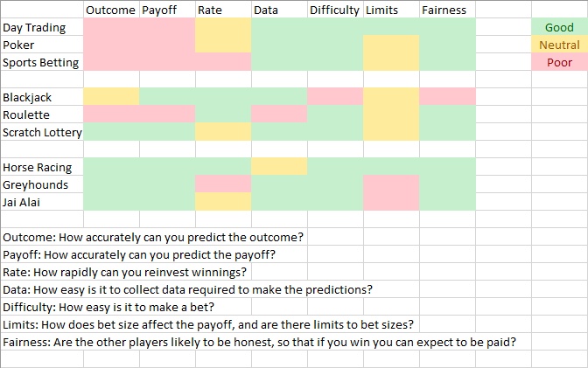Select the Day Trading row label
The height and width of the screenshot is (368, 588).
[42, 27]
